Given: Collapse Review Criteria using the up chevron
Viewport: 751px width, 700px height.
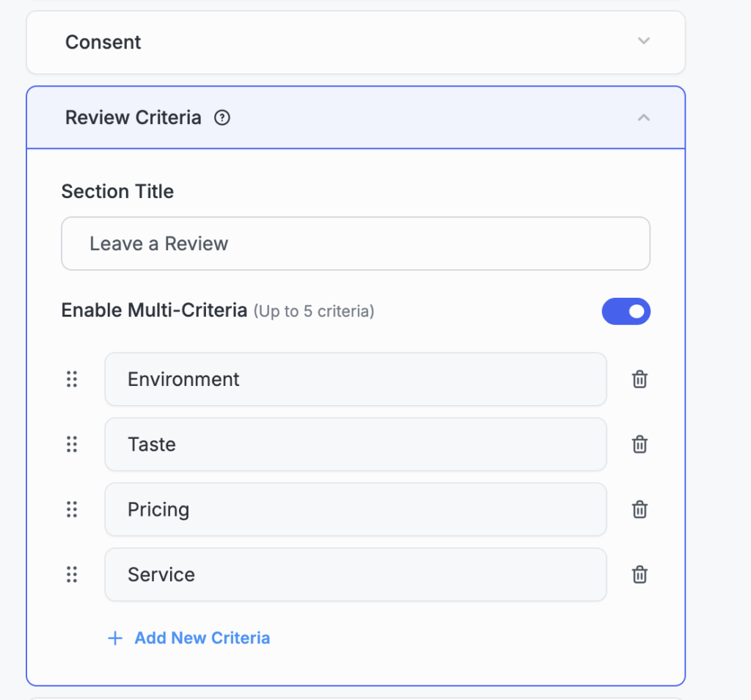Looking at the screenshot, I should pyautogui.click(x=643, y=117).
